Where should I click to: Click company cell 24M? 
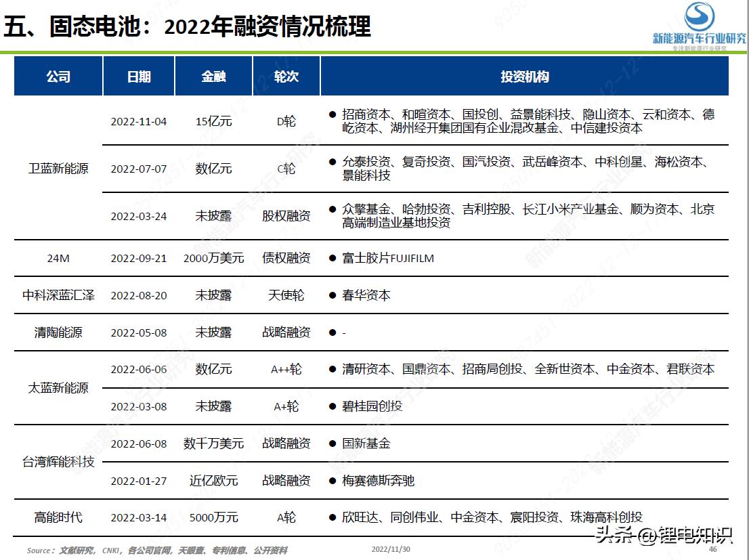(x=58, y=259)
